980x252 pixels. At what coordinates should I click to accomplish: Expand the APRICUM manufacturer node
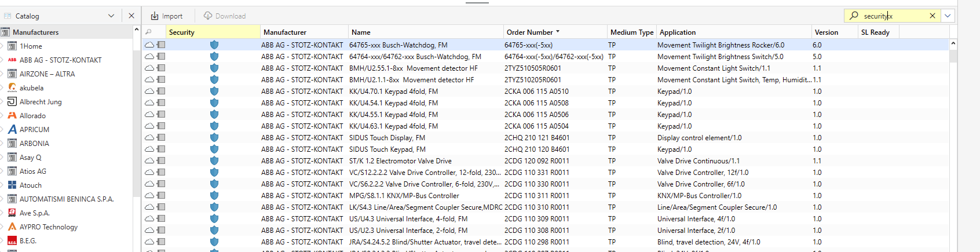[x=2, y=130]
